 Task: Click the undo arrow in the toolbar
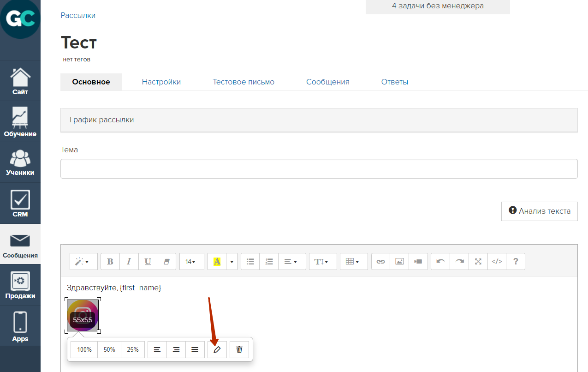click(440, 261)
